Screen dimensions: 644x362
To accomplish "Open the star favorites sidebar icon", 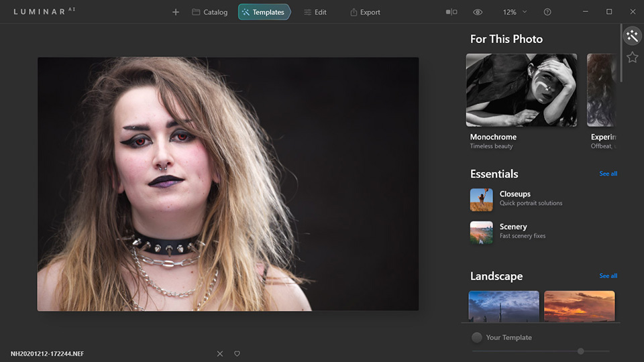I will click(x=632, y=57).
